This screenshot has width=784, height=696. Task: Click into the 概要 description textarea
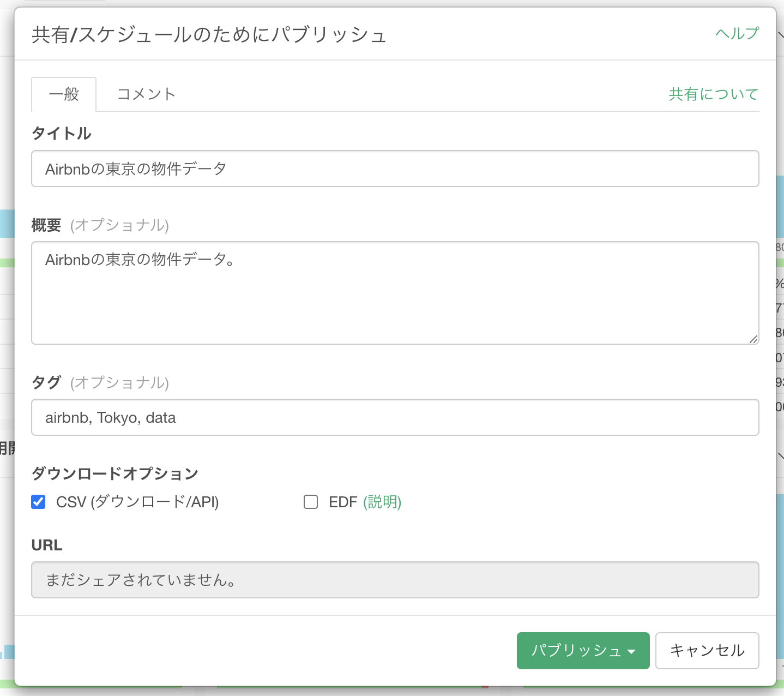point(395,293)
